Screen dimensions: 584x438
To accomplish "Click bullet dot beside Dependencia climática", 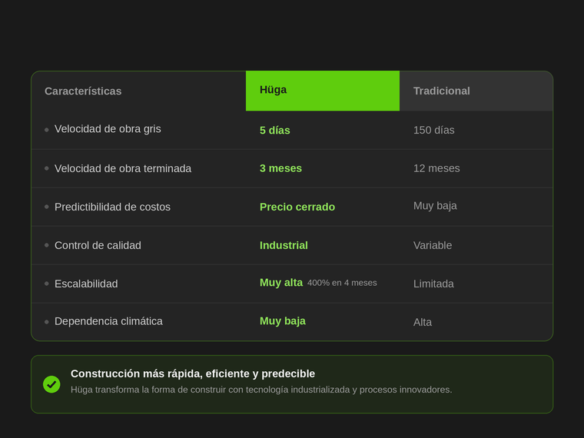I will coord(47,322).
